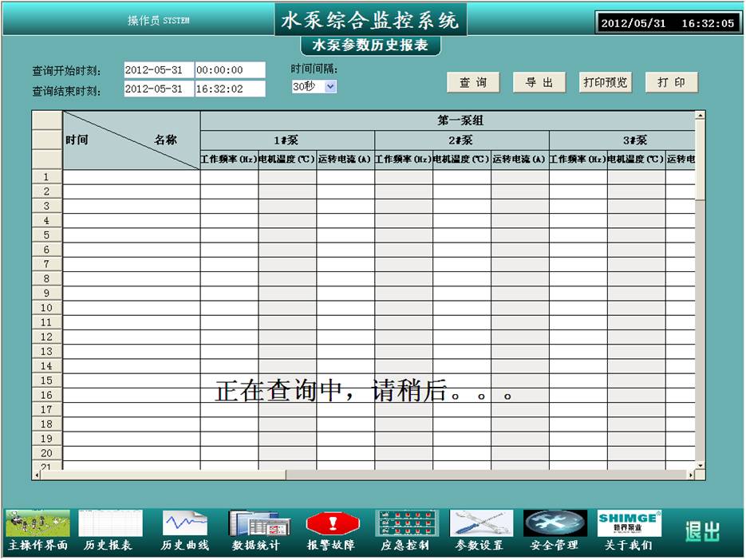The image size is (746, 560).
Task: Click the table's horizontal scrollbar right arrow
Action: coord(691,475)
